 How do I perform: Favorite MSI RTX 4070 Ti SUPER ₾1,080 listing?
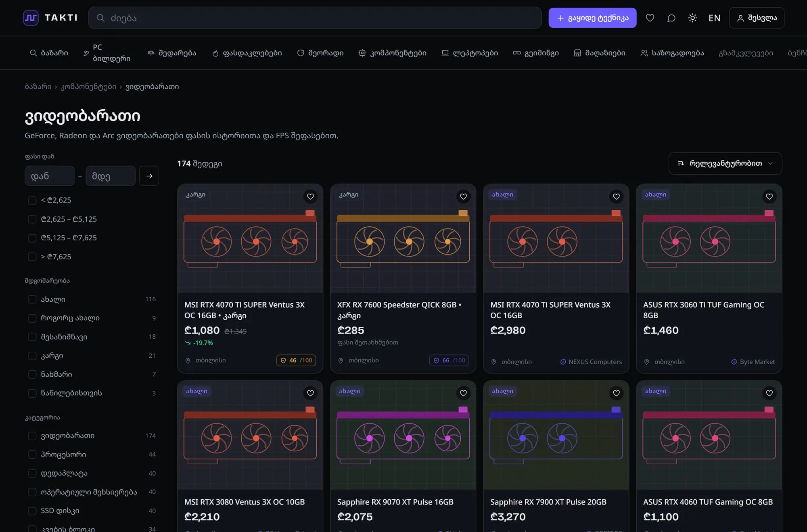click(310, 196)
